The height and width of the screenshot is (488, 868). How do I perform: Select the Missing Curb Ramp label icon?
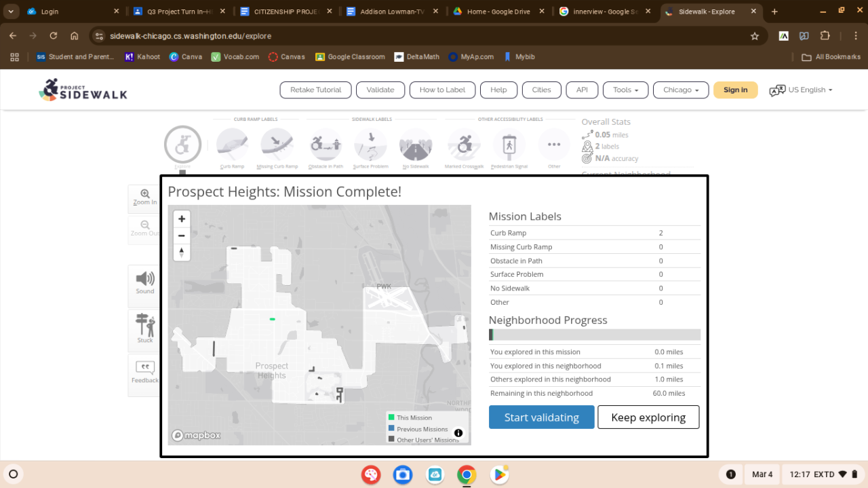(277, 145)
